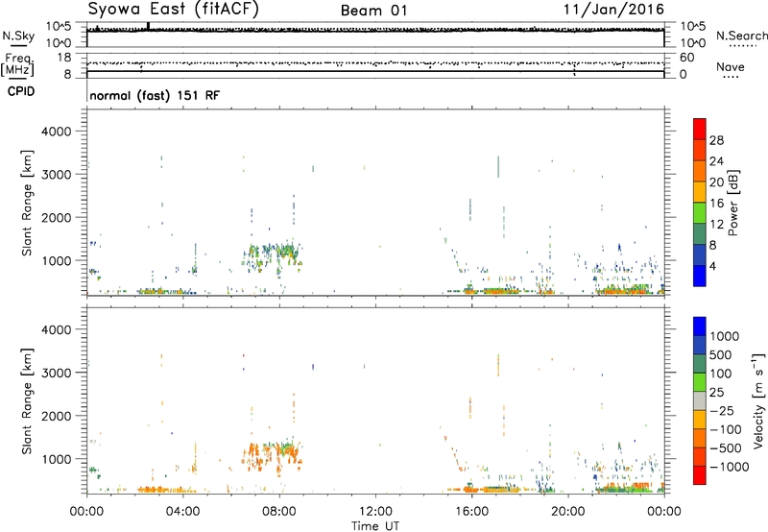This screenshot has width=768, height=532.
Task: Click the "-100" value on the velocity colorbar
Action: [x=726, y=429]
